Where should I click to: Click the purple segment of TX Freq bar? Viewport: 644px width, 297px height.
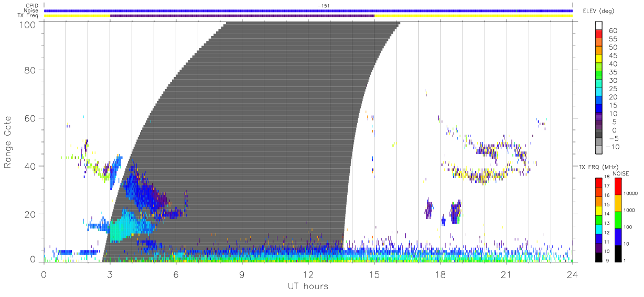click(242, 16)
